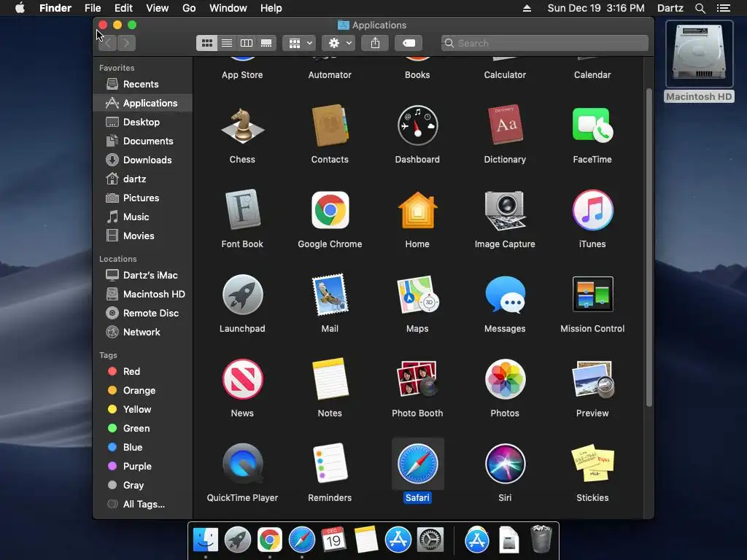Select Macintosh HD in sidebar Locations
The height and width of the screenshot is (560, 747).
[x=142, y=295]
